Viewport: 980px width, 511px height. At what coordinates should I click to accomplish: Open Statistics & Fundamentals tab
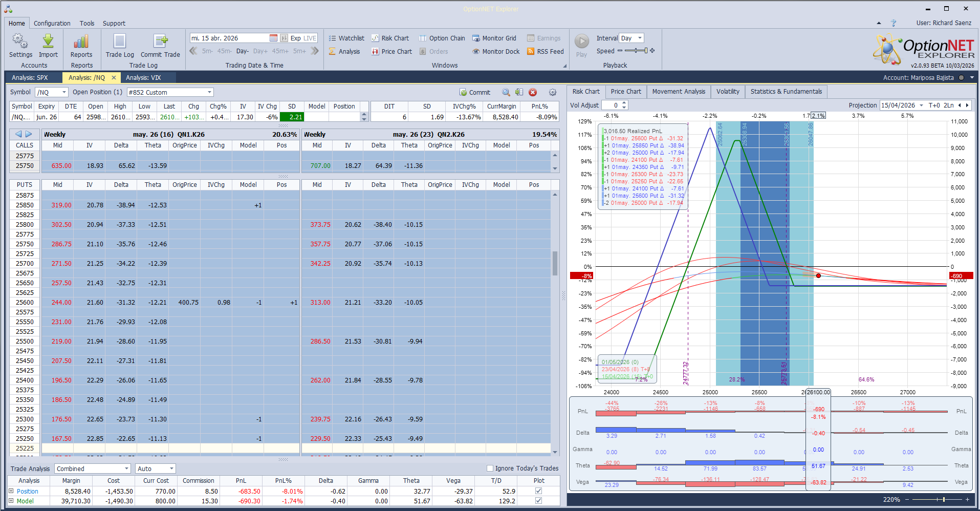click(x=786, y=92)
